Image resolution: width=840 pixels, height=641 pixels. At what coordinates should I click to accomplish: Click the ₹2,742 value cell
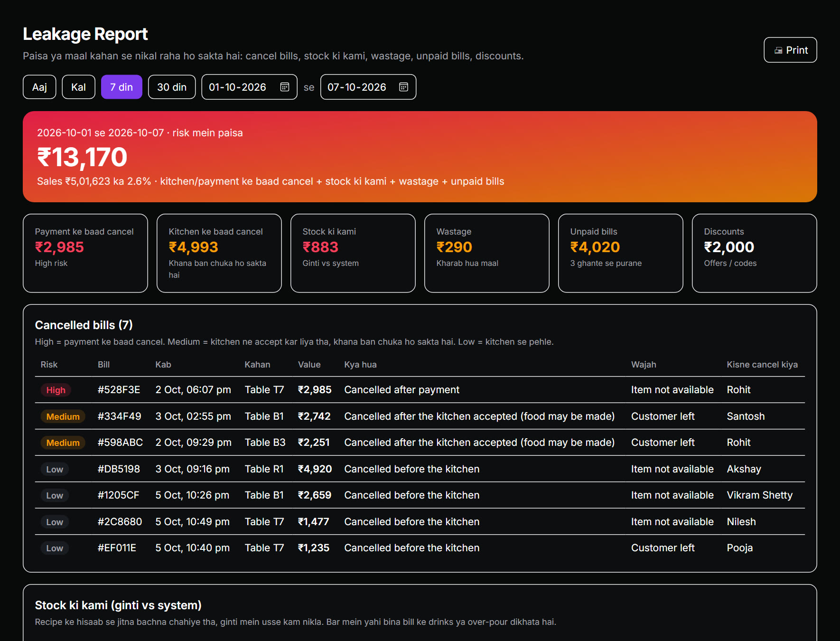[x=314, y=416]
